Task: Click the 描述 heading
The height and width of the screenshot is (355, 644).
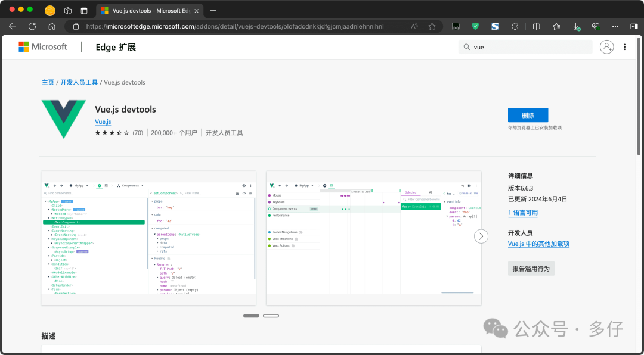Action: [x=48, y=336]
